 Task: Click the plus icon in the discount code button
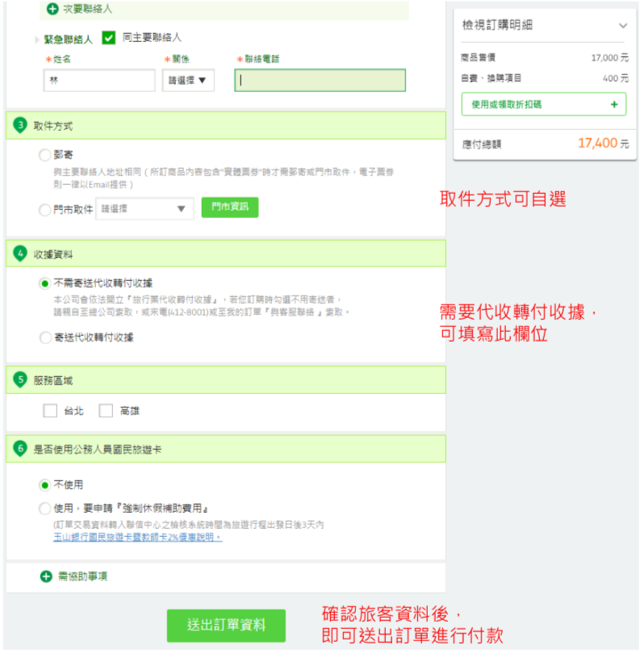[613, 105]
